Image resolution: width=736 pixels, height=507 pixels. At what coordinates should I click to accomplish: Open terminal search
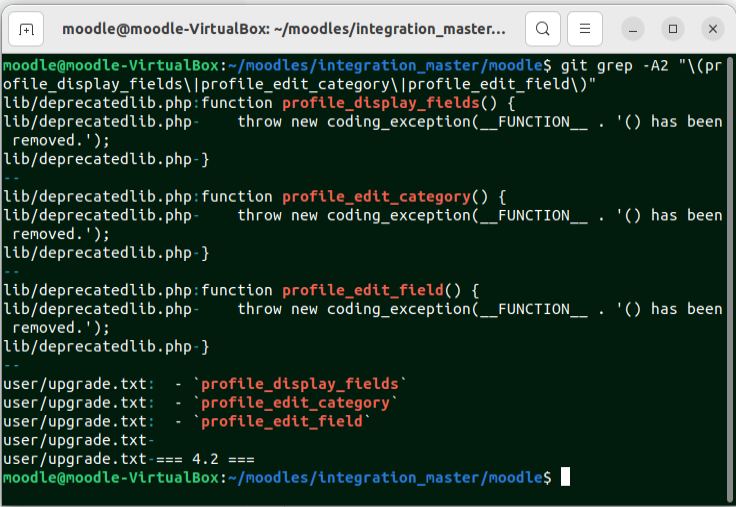click(x=543, y=29)
